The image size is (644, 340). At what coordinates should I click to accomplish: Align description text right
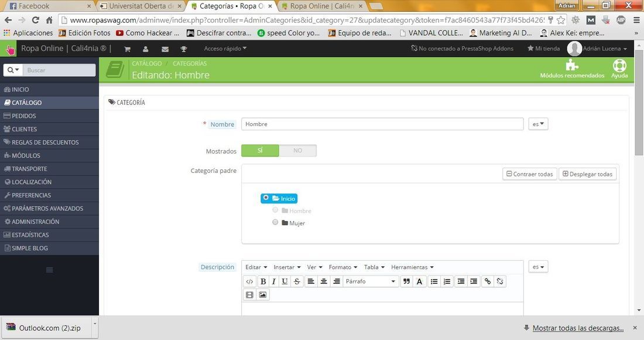pyautogui.click(x=337, y=281)
